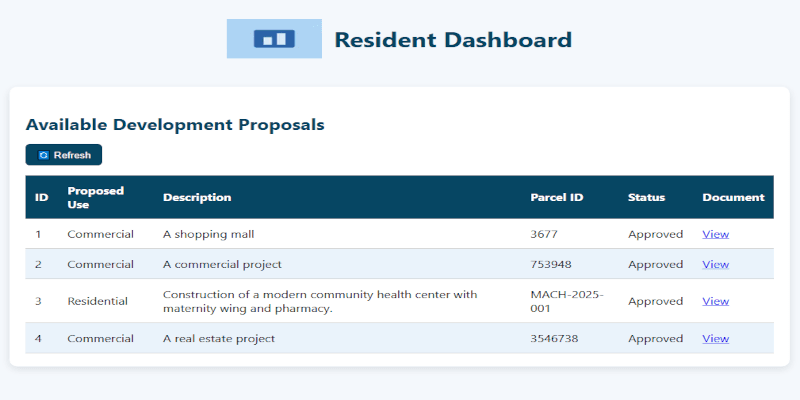Viewport: 800px width, 400px height.
Task: Select the "A shopping mall" description cell
Action: pyautogui.click(x=209, y=234)
